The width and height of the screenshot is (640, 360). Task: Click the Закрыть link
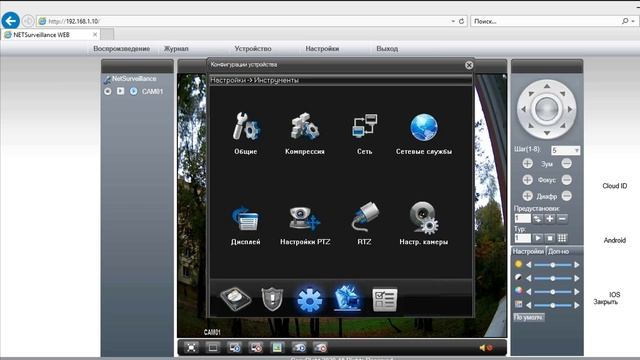point(606,302)
